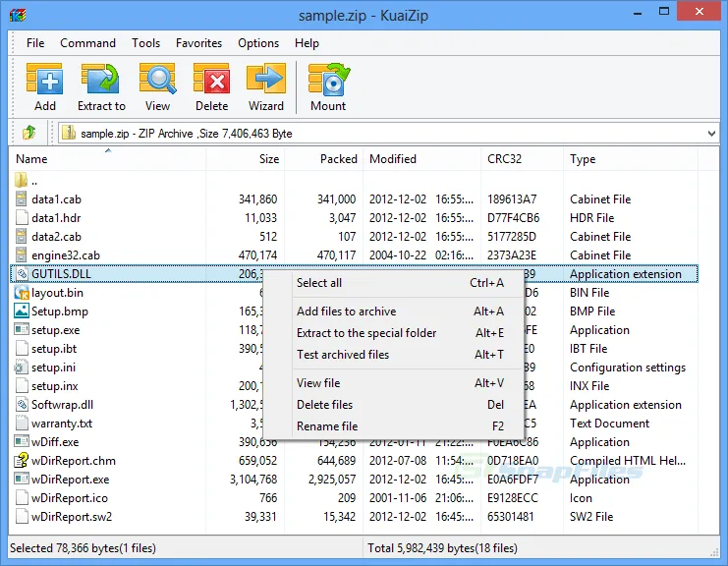Click the 'Compiled HTML Hel...' type cell
The image size is (728, 566).
pyautogui.click(x=628, y=460)
